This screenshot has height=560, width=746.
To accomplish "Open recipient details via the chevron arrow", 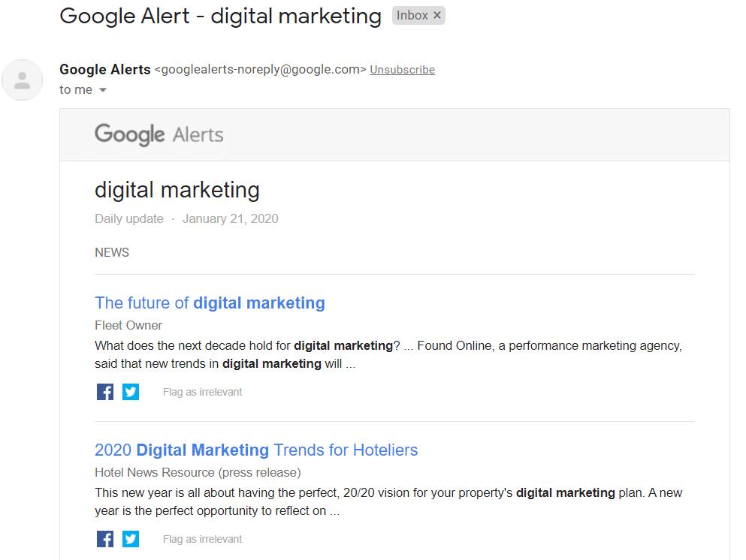I will click(103, 89).
